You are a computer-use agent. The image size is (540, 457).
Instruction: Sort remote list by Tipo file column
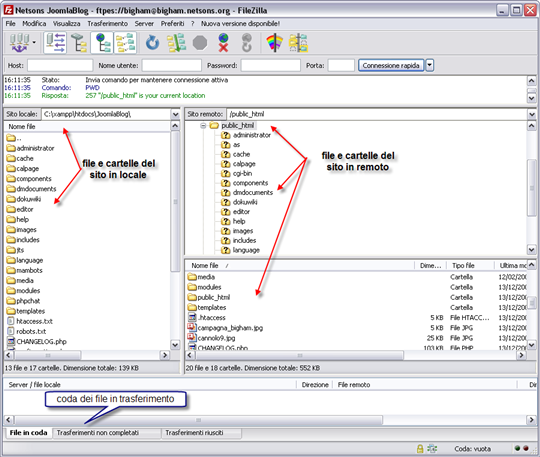(x=470, y=266)
